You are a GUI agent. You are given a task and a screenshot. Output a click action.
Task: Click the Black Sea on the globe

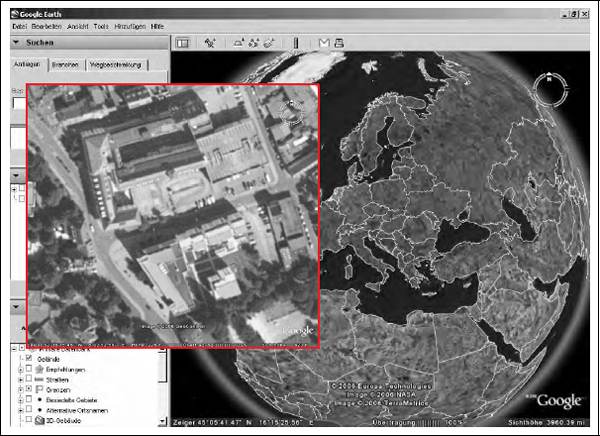(462, 235)
